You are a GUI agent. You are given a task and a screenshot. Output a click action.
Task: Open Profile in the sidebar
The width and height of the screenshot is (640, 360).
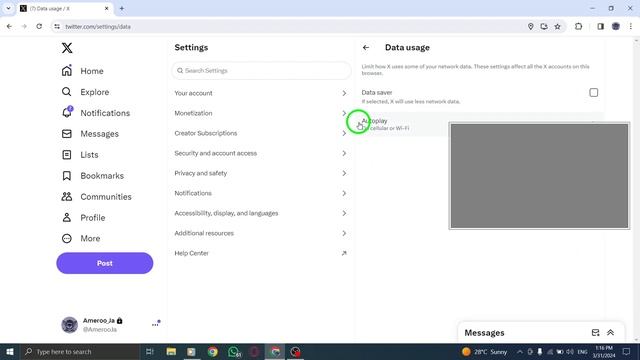[x=83, y=218]
